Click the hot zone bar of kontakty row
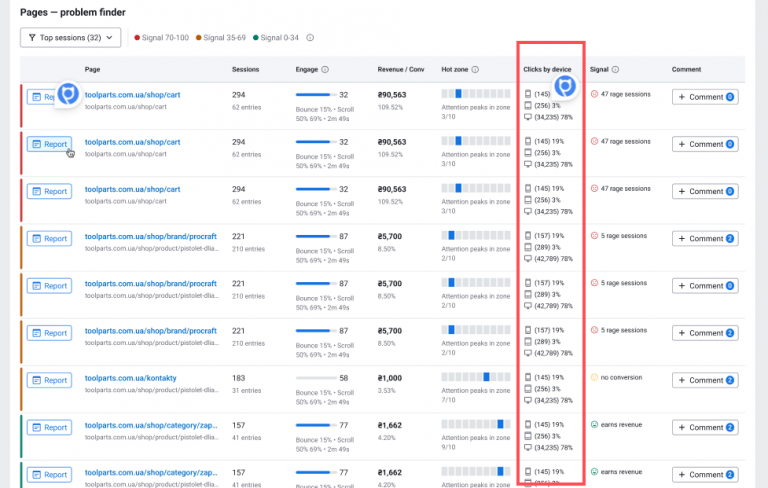Viewport: 768px width, 488px height. coord(476,377)
